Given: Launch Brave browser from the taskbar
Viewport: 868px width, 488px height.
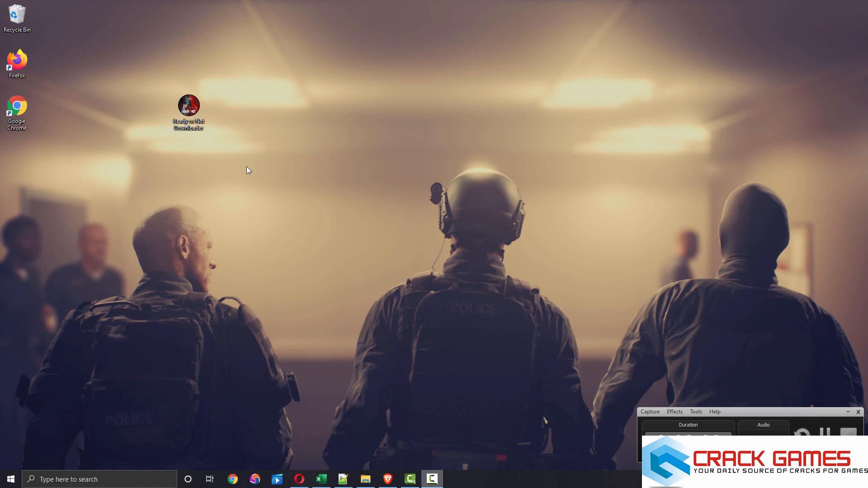Looking at the screenshot, I should tap(387, 479).
